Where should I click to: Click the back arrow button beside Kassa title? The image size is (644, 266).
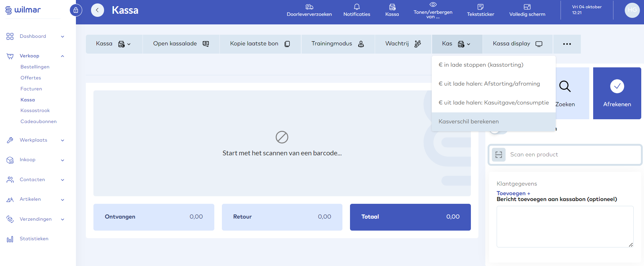[x=98, y=10]
